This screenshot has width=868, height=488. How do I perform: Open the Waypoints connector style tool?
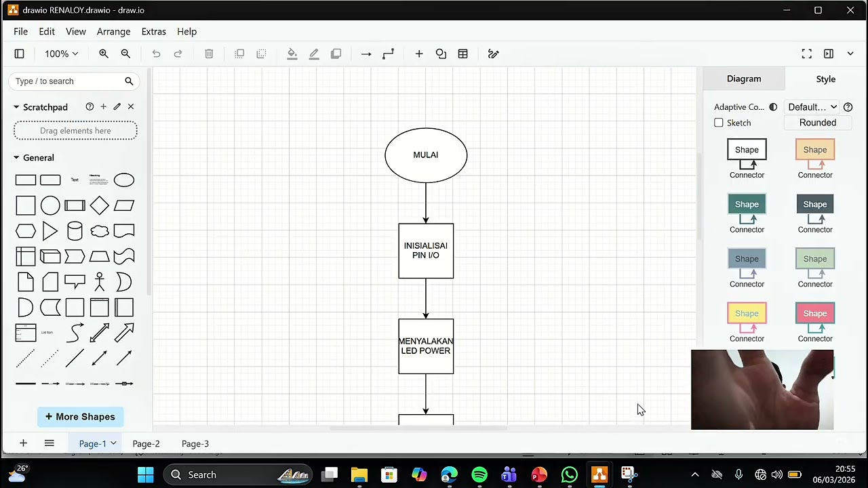coord(388,54)
